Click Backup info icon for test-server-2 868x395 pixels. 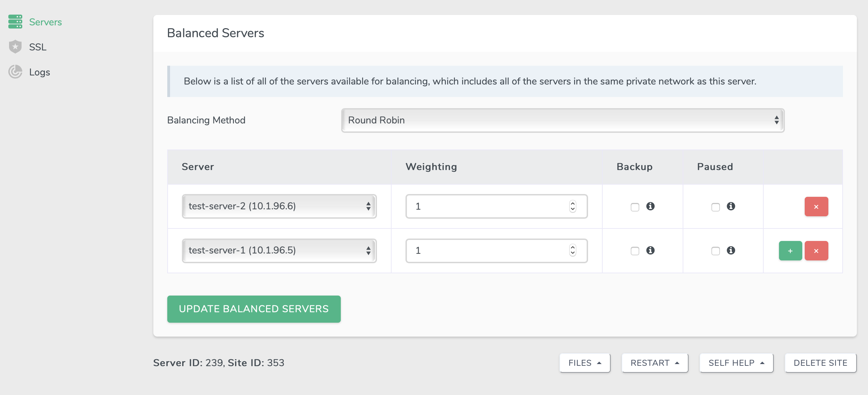pyautogui.click(x=650, y=206)
